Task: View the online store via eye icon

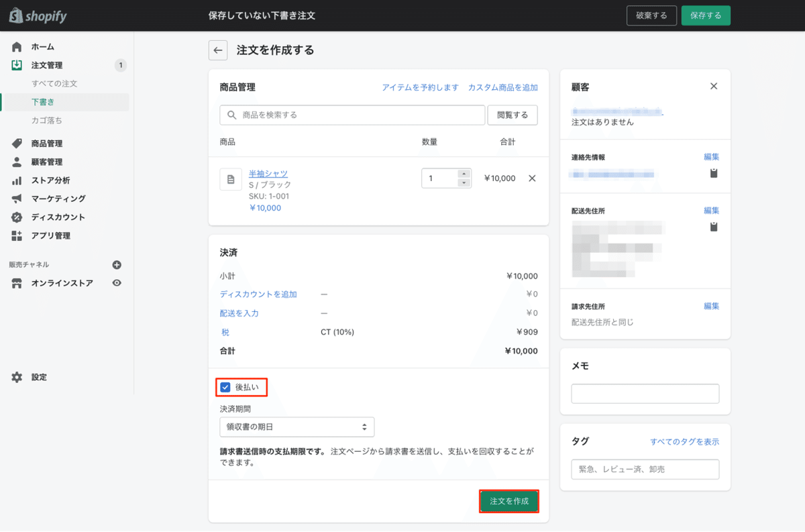Action: click(117, 283)
